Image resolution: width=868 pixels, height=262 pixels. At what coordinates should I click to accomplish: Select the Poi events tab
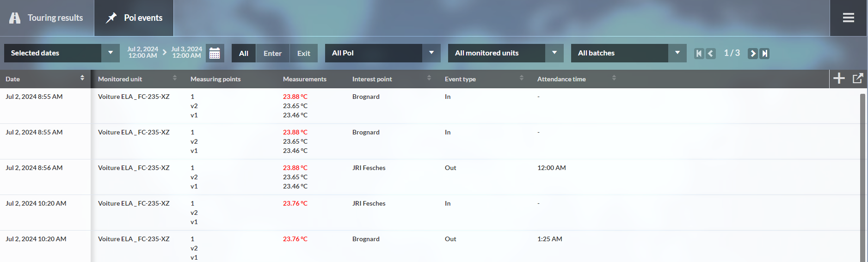click(134, 18)
